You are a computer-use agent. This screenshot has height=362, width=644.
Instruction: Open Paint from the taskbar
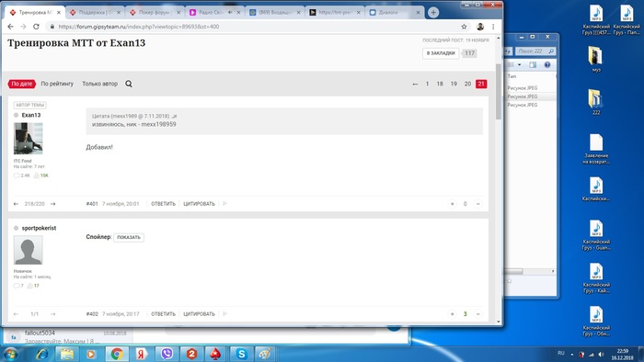pos(265,354)
